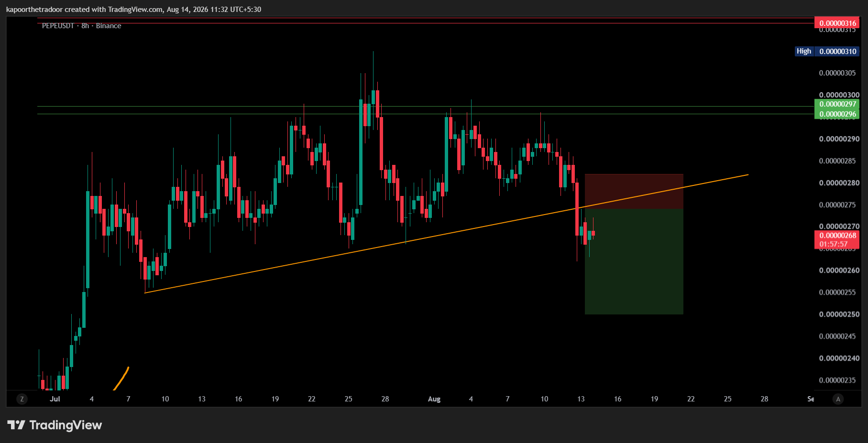Screen dimensions: 868x443
Task: Click the 0.00000260 price axis label
Action: pos(839,270)
